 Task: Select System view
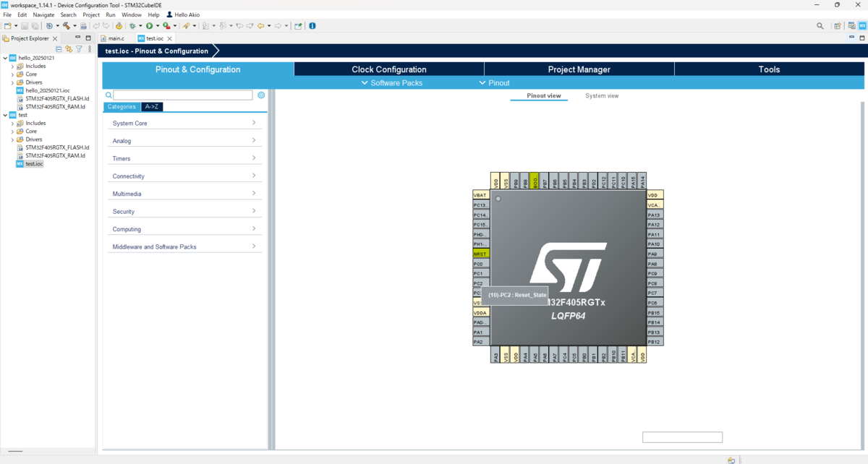coord(602,95)
